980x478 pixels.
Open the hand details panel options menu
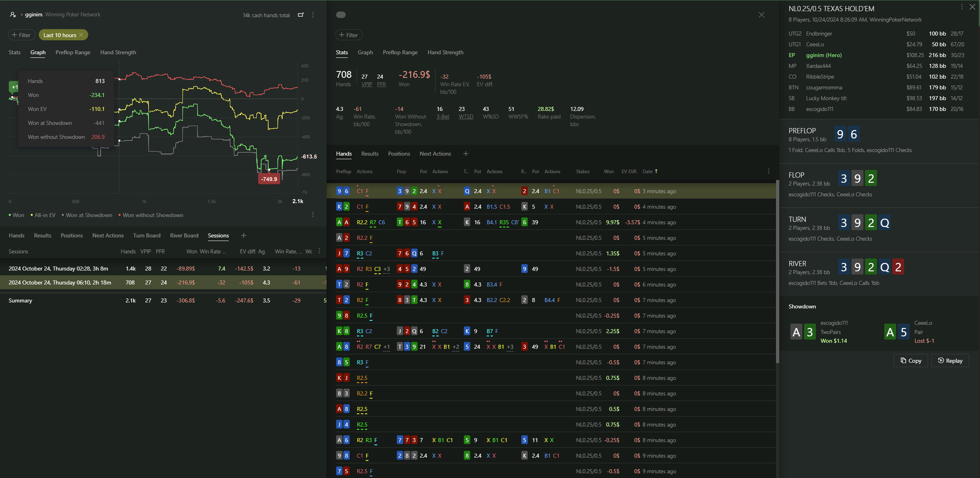pos(962,7)
